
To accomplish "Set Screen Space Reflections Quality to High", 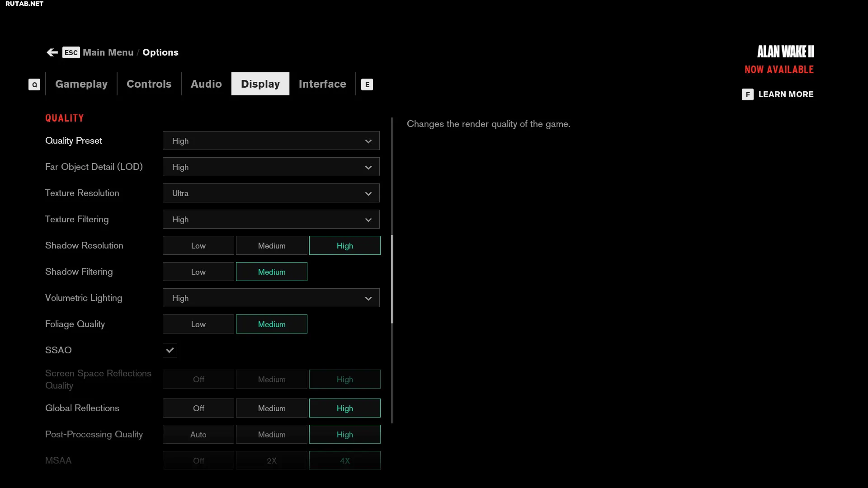I will coord(345,379).
